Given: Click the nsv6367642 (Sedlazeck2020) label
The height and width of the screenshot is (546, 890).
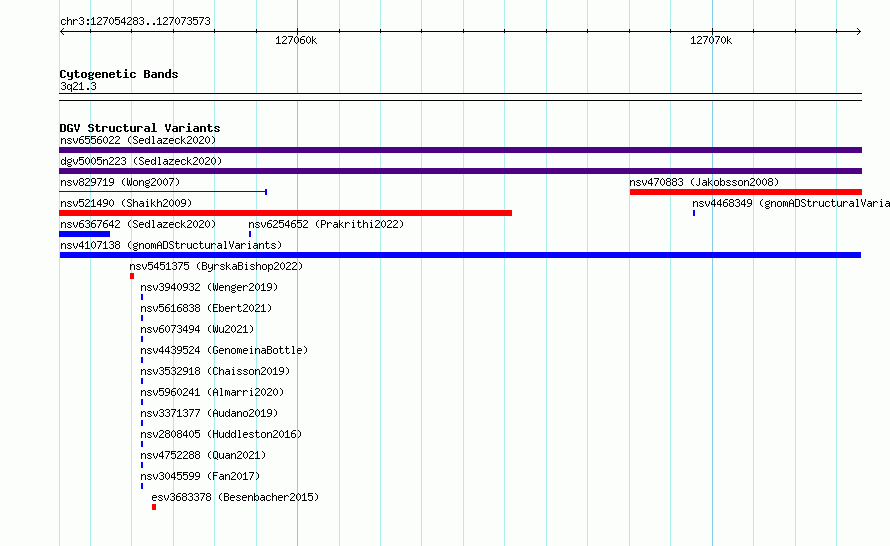Looking at the screenshot, I should click(x=138, y=224).
